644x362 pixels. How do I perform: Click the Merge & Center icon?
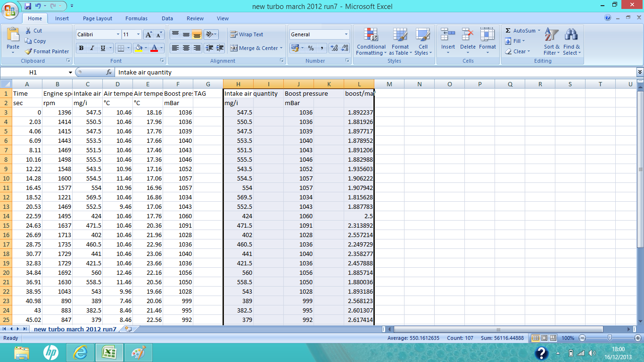point(234,48)
